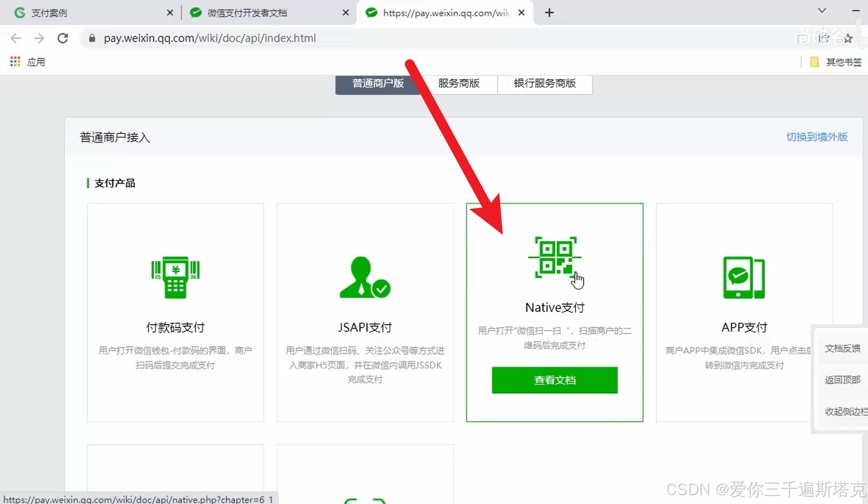
Task: Open a new browser tab
Action: [x=549, y=13]
